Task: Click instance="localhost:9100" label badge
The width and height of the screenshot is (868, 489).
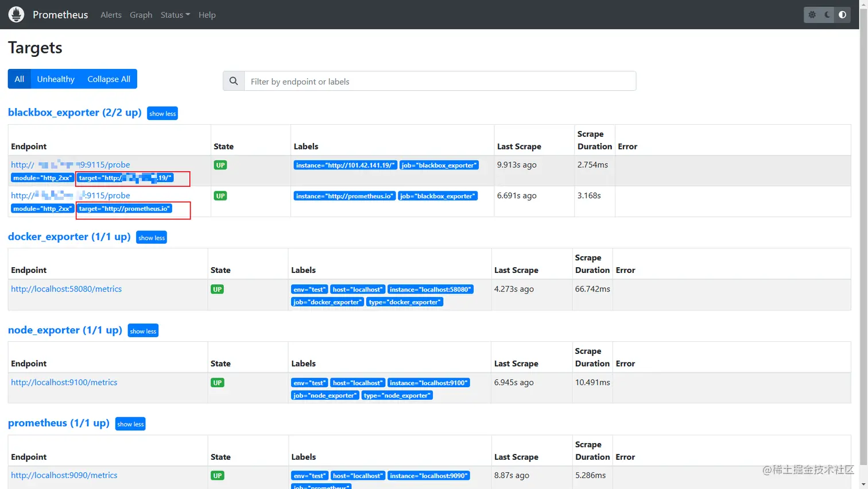Action: tap(428, 383)
